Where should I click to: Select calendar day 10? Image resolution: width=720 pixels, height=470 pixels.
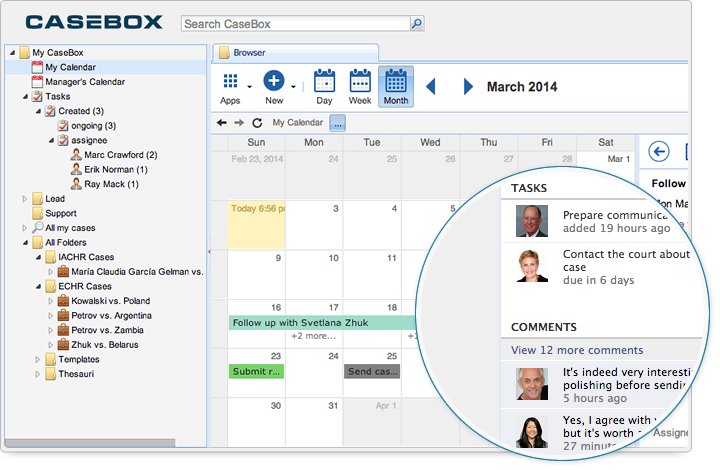pos(314,274)
